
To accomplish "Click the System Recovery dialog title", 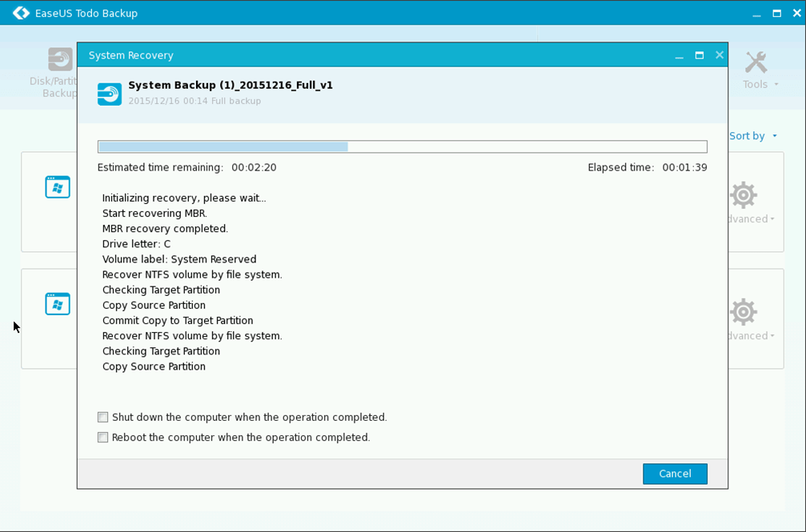I will 130,55.
